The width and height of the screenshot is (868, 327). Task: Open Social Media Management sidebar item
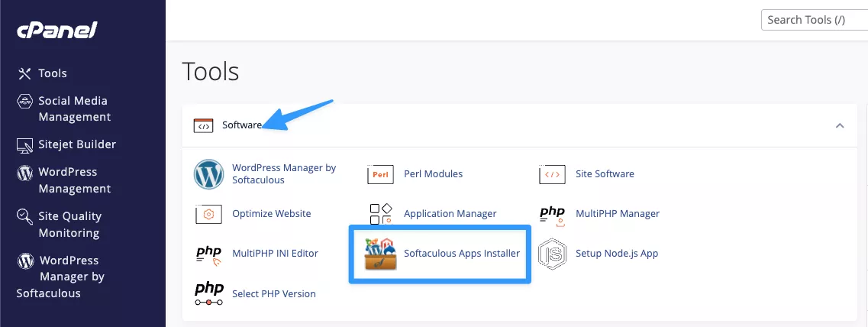point(74,109)
